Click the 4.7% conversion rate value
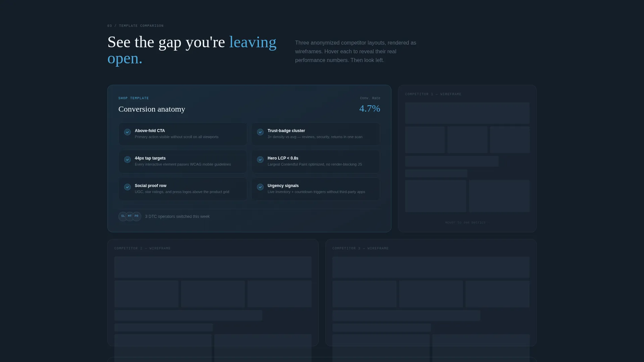644x362 pixels. (370, 109)
